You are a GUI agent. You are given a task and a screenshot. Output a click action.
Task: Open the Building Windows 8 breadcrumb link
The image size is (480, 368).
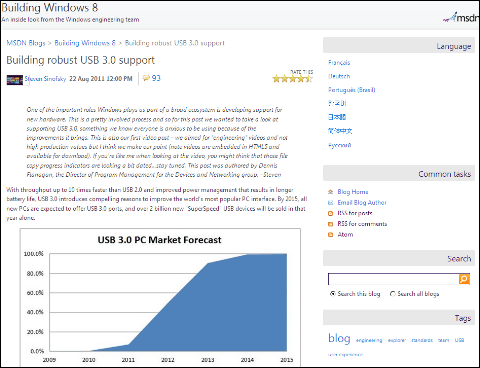[85, 43]
